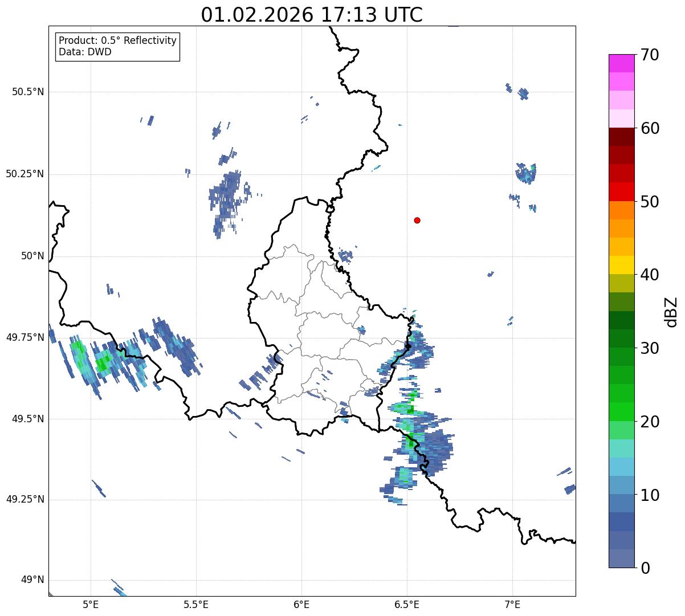Click the 50°N latitude label
The height and width of the screenshot is (616, 685).
pos(32,256)
